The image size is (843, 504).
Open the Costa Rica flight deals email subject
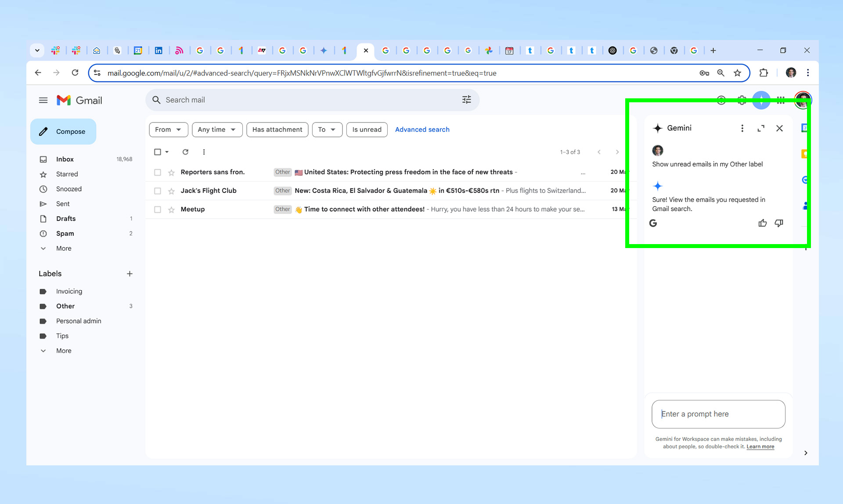click(x=397, y=191)
